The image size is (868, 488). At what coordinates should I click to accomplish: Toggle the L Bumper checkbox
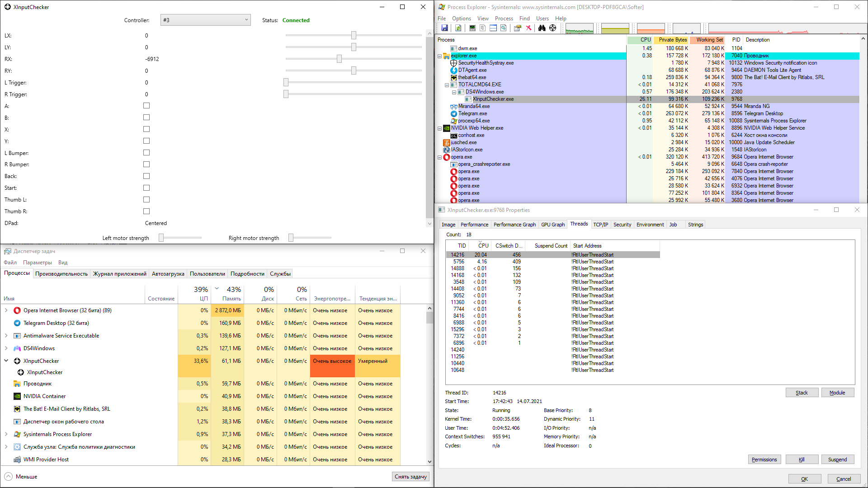(146, 152)
